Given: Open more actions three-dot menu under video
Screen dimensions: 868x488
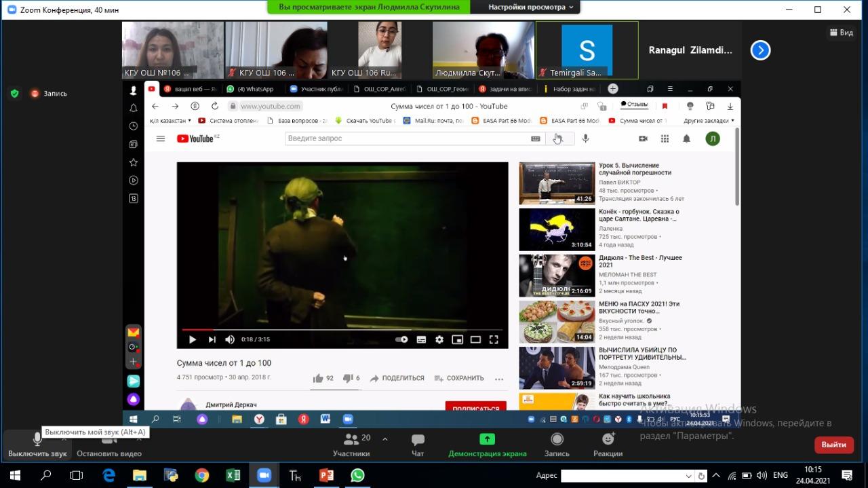Looking at the screenshot, I should click(x=499, y=379).
